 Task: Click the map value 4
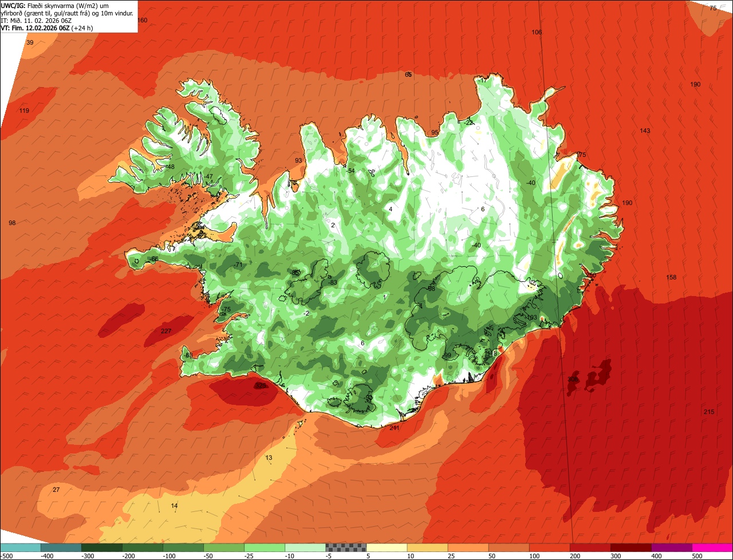pos(391,209)
